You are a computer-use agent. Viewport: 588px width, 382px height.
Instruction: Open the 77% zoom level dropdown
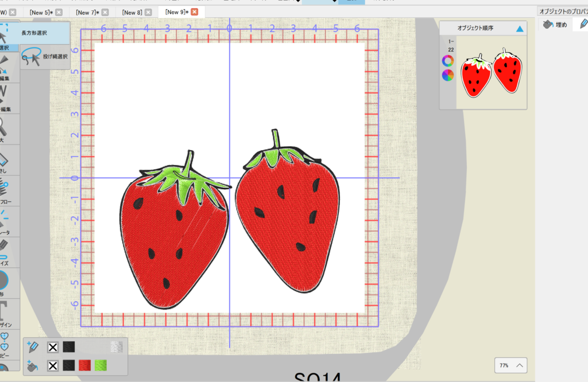coord(510,365)
